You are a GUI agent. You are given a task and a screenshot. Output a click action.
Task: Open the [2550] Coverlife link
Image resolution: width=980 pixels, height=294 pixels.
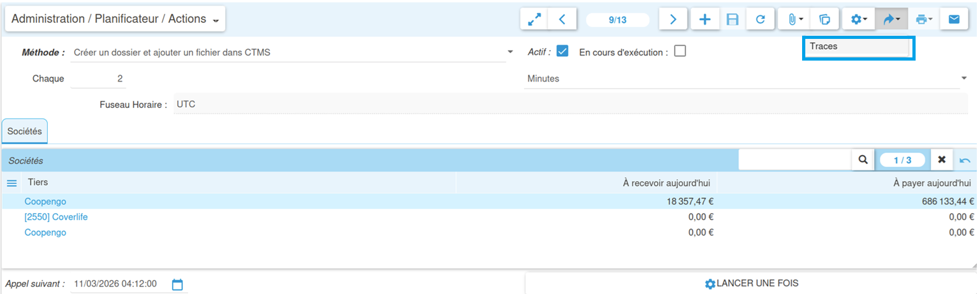point(56,217)
